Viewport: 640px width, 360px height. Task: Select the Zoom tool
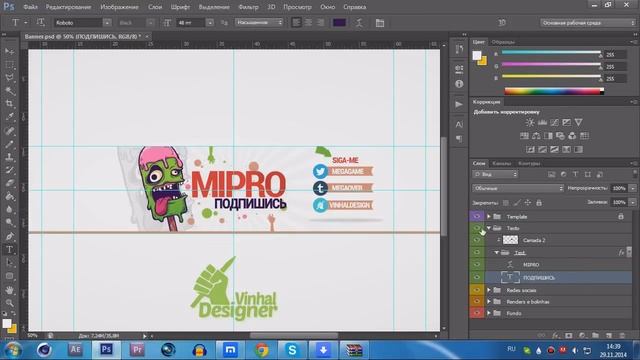[x=9, y=303]
